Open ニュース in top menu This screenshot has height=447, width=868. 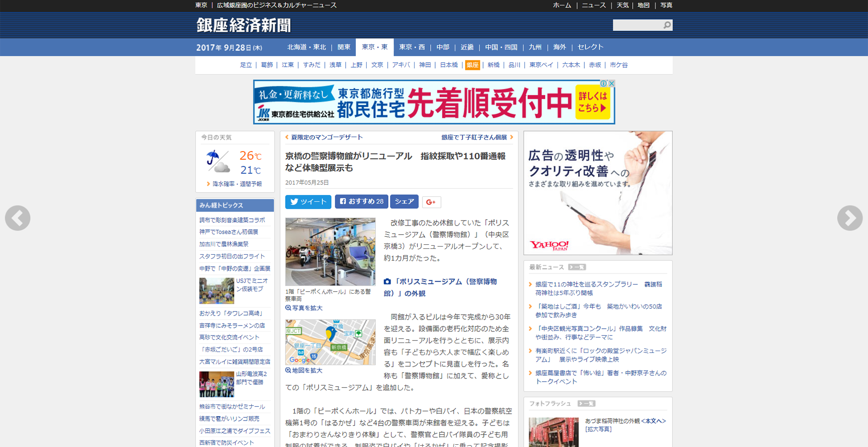click(x=594, y=5)
